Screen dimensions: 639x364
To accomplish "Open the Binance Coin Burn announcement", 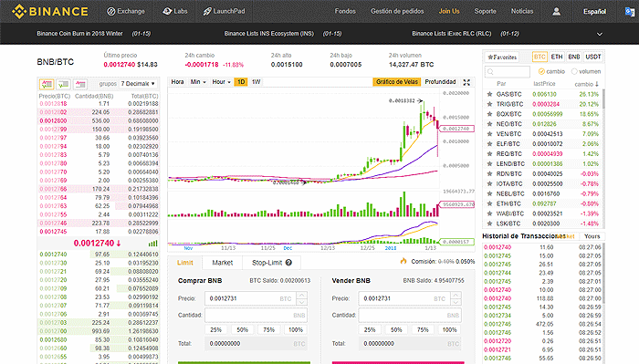I will pyautogui.click(x=80, y=34).
